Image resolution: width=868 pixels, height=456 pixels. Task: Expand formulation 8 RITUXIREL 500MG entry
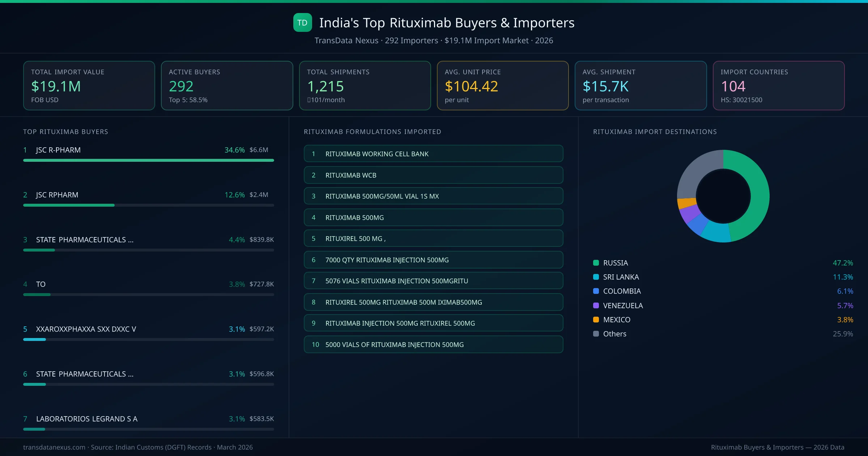point(433,302)
